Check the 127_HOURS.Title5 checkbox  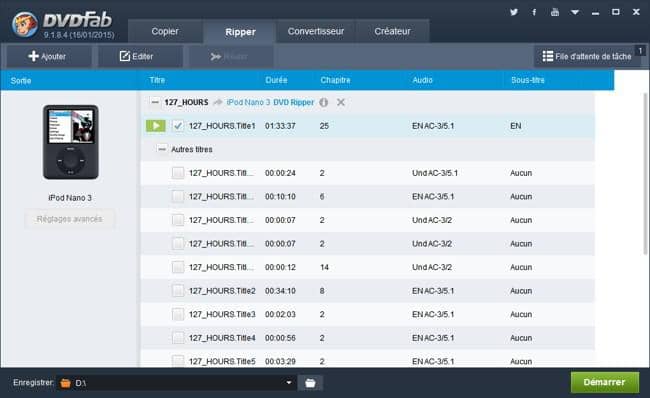click(x=178, y=361)
